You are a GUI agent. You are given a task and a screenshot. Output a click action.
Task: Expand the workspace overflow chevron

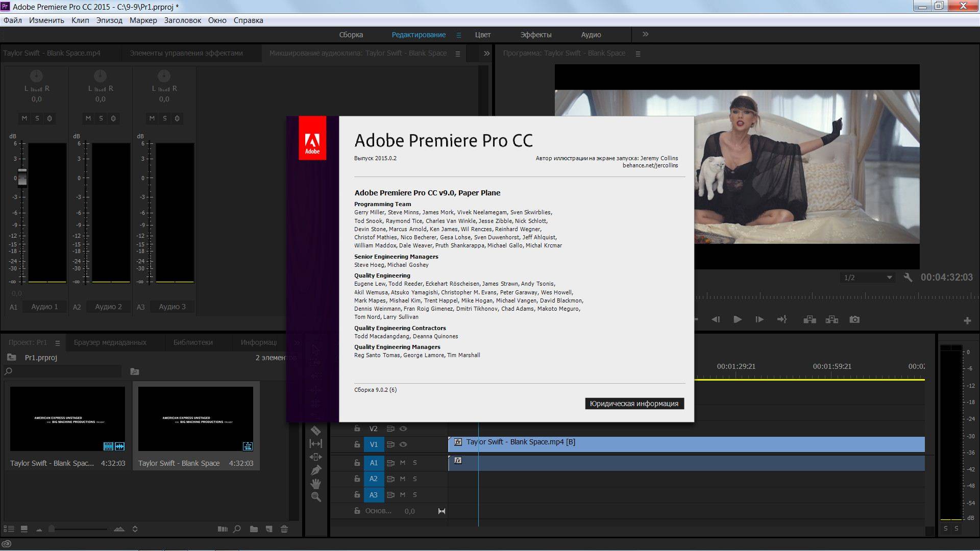coord(645,34)
